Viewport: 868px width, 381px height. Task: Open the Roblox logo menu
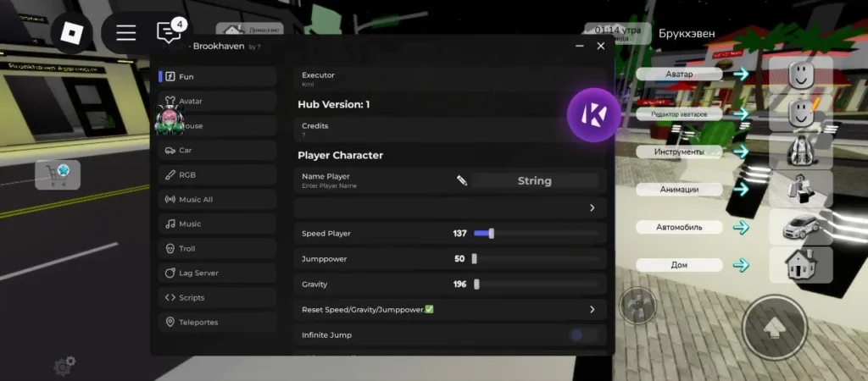point(71,33)
